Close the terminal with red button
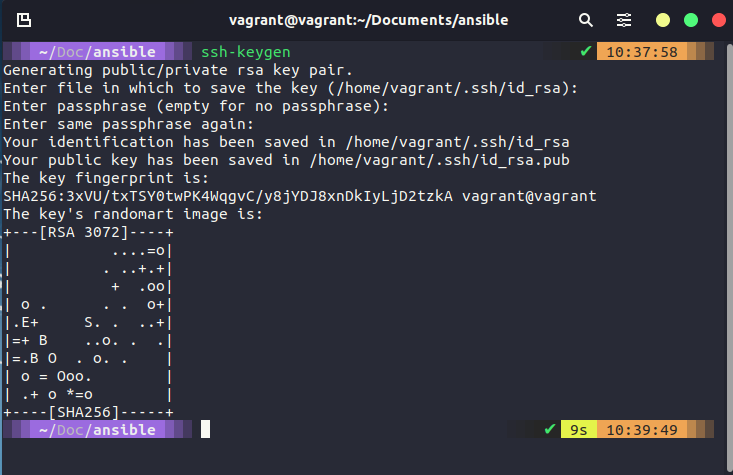Viewport: 733px width, 475px height. click(716, 20)
